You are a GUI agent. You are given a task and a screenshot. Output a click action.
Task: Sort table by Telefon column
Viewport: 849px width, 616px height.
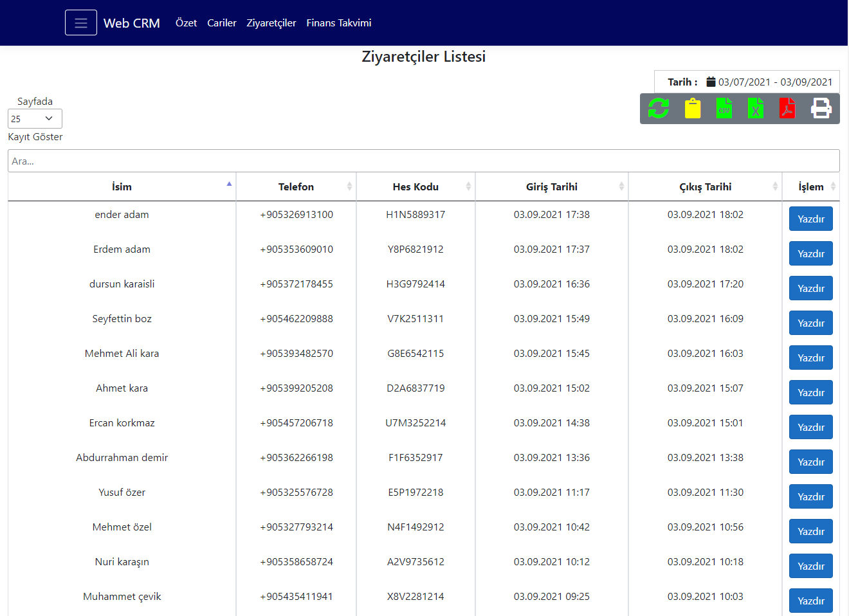click(x=296, y=186)
